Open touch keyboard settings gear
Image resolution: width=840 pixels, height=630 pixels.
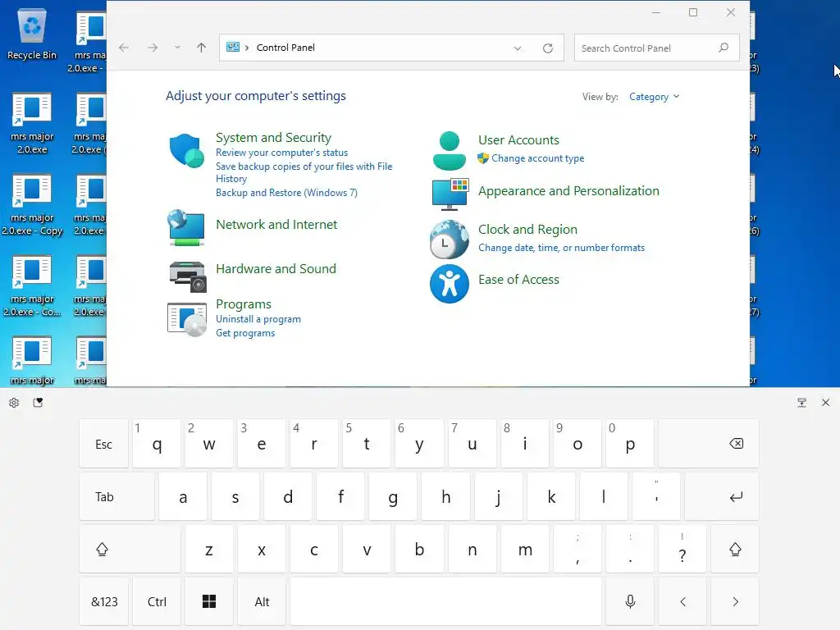[x=14, y=403]
